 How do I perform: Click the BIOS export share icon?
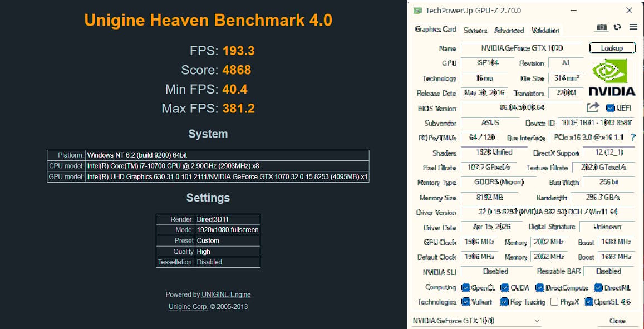click(x=593, y=107)
